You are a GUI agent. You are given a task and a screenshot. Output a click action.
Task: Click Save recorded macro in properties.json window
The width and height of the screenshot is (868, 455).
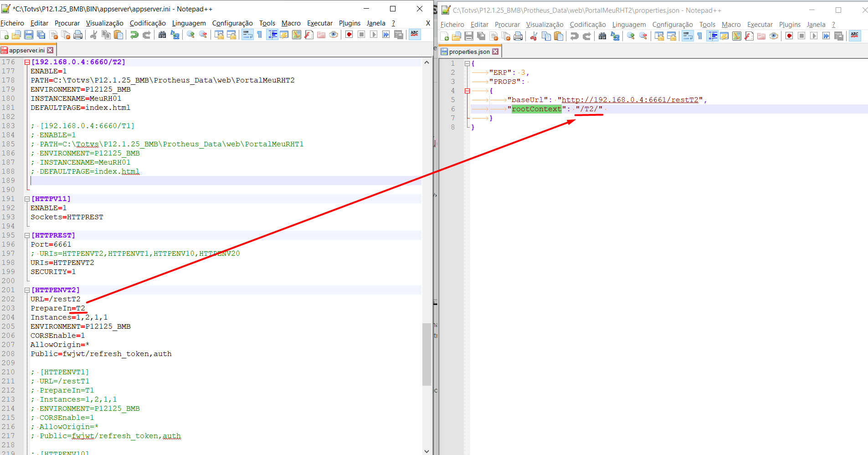click(839, 36)
